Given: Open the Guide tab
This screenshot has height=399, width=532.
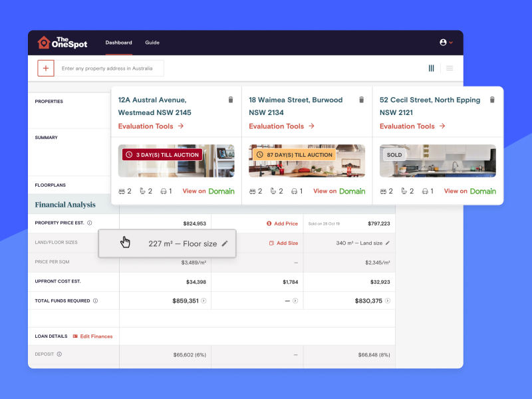Looking at the screenshot, I should click(x=152, y=43).
